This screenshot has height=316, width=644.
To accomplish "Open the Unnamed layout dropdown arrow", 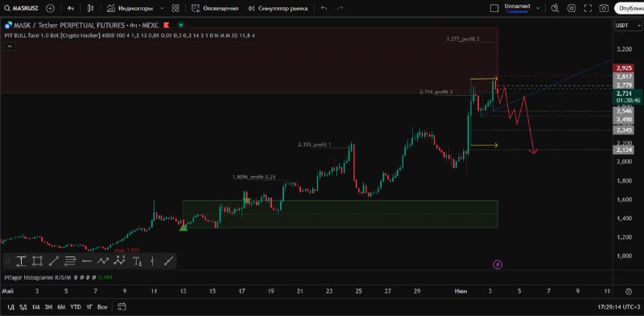I will [538, 8].
